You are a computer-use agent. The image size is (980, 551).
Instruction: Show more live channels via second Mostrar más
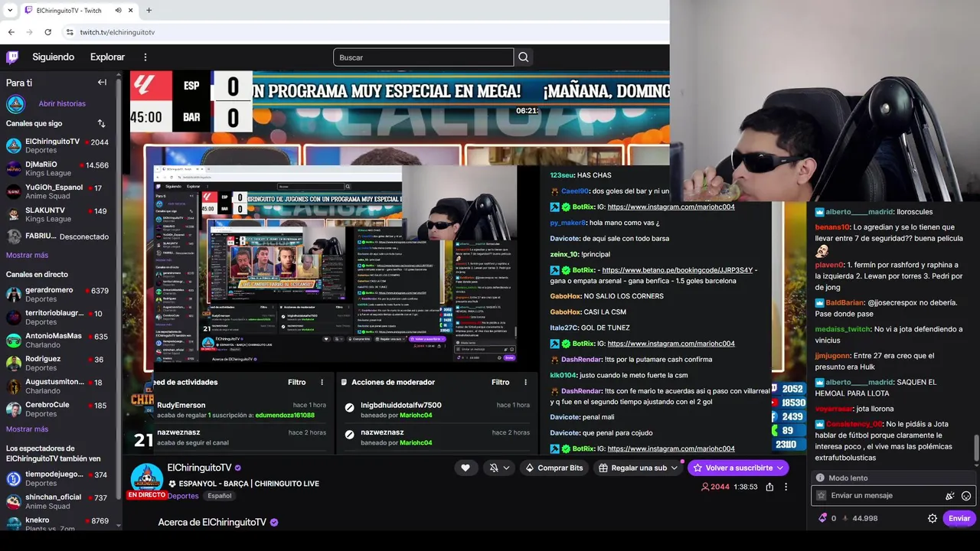[x=27, y=429]
